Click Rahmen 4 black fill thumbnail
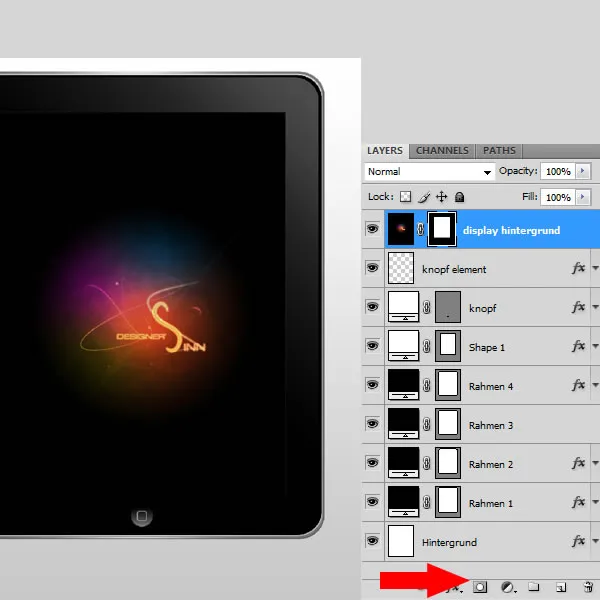600x600 pixels. click(403, 385)
